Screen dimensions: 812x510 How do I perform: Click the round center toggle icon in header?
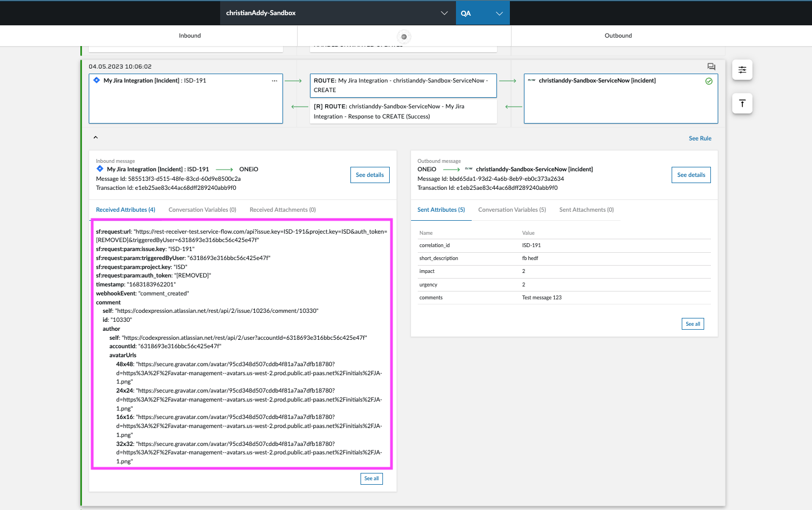(x=404, y=37)
